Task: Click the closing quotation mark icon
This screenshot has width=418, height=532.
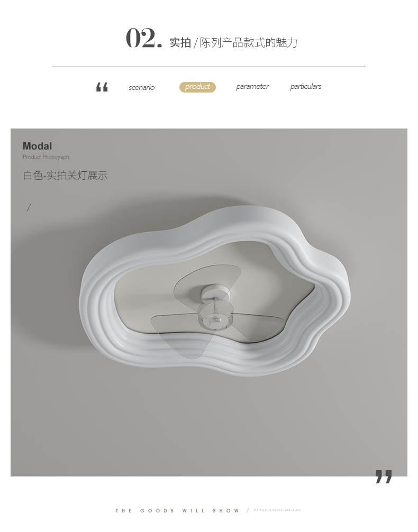Action: 384,476
